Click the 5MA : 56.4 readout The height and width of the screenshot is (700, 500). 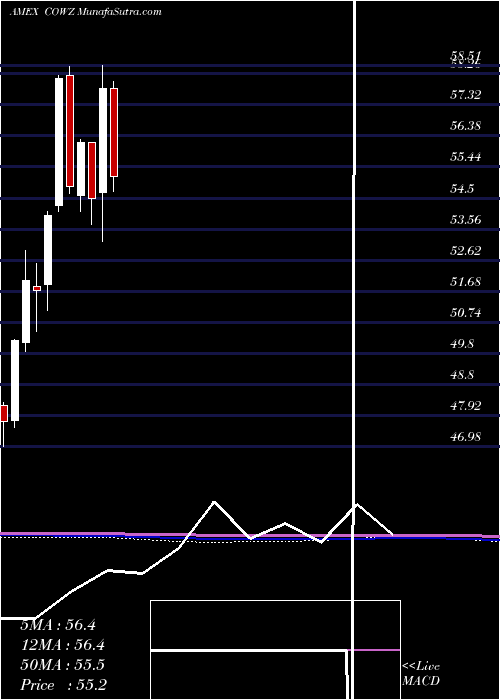[x=58, y=625]
